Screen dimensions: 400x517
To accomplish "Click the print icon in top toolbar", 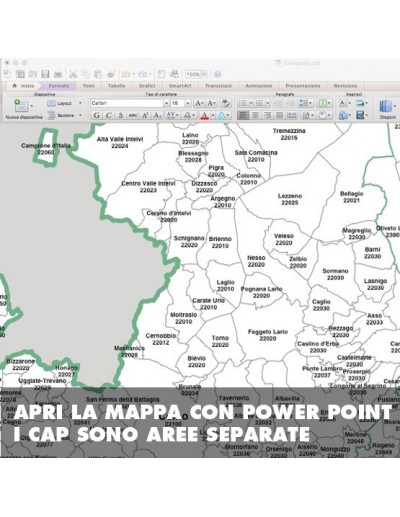I will pos(58,74).
